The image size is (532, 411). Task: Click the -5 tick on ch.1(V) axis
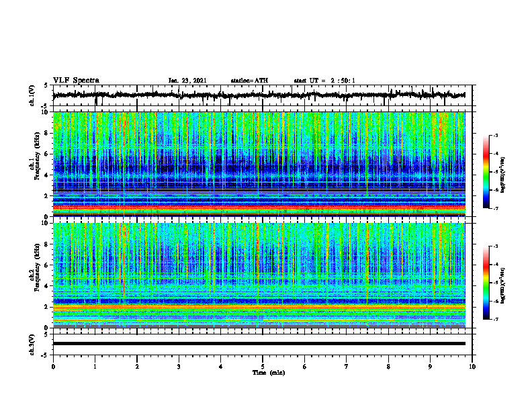pos(44,105)
